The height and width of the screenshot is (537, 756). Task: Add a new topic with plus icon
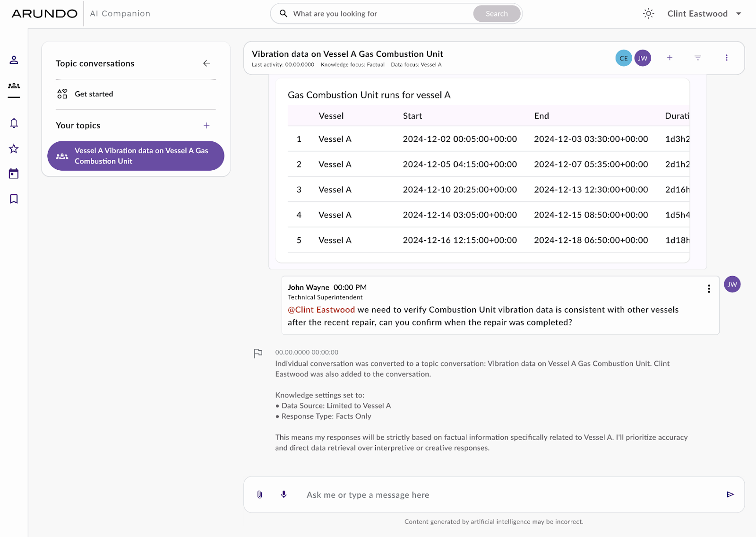coord(206,125)
